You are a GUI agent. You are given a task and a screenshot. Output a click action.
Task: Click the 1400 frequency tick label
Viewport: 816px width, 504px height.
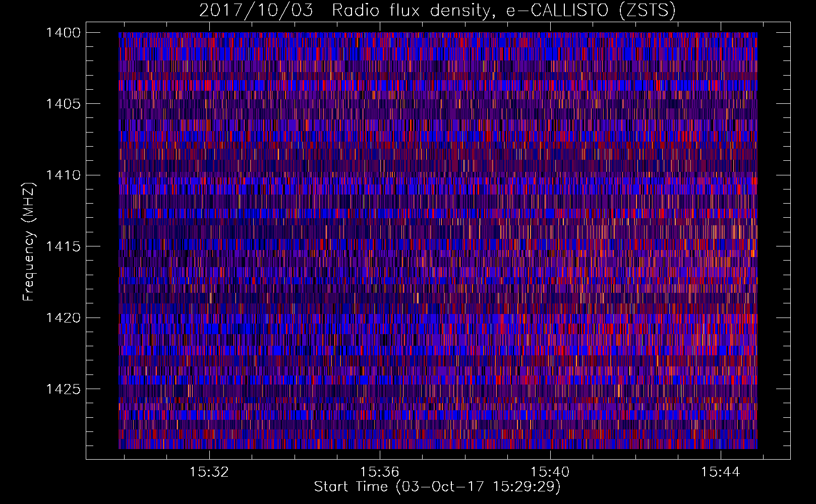[63, 33]
